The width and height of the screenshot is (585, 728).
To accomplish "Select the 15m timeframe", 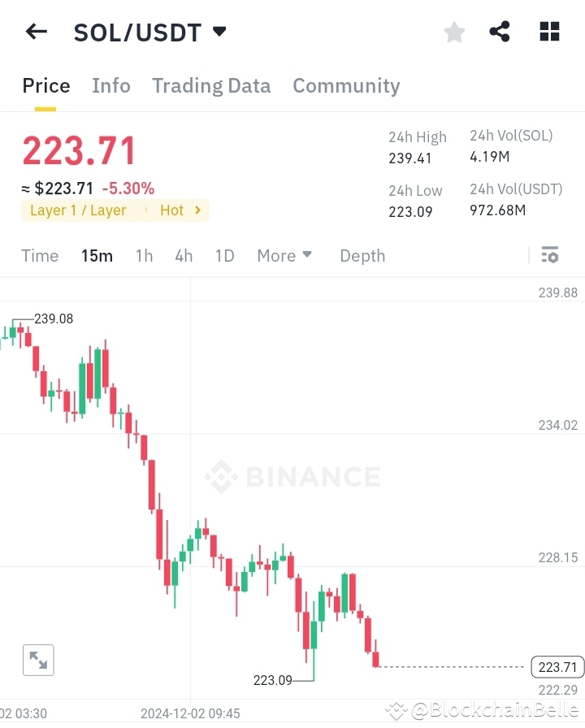I will (x=97, y=255).
